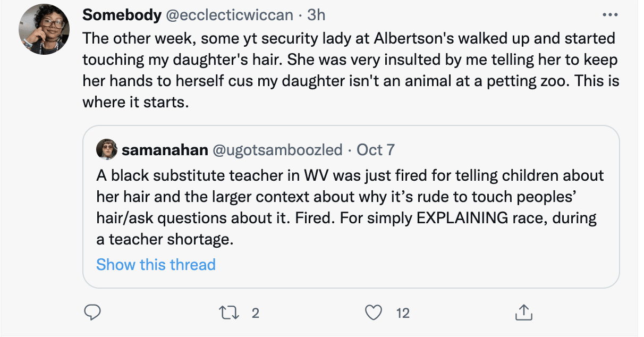This screenshot has height=337, width=644.
Task: Open the tweet's 3h timestamp permalink
Action: [x=316, y=15]
